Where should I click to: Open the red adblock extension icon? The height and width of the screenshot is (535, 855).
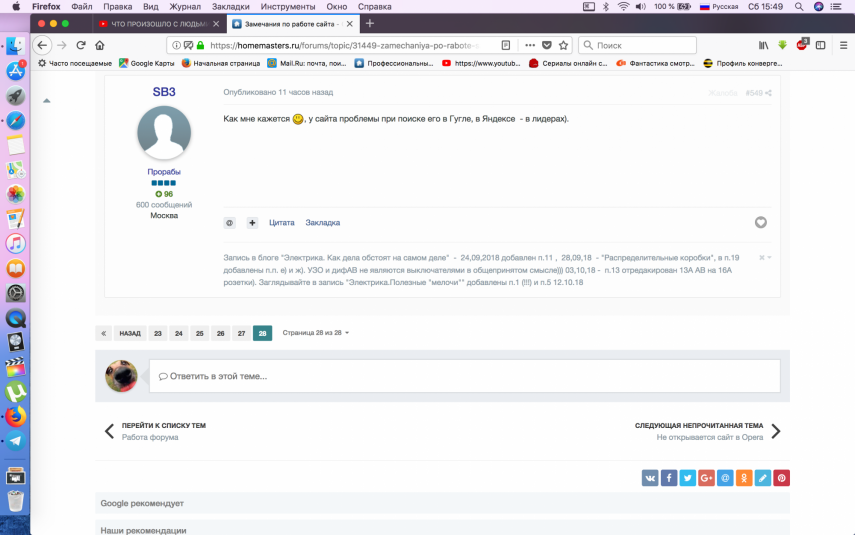802,45
